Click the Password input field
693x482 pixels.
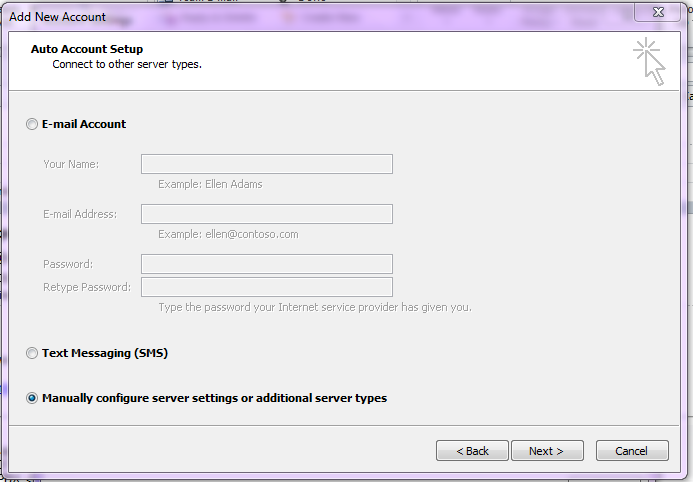click(267, 264)
